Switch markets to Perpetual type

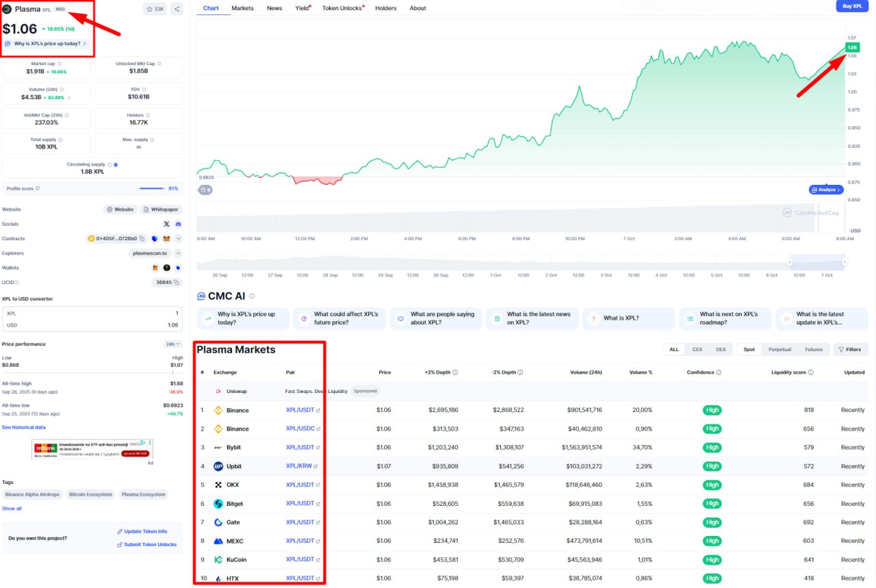point(780,349)
